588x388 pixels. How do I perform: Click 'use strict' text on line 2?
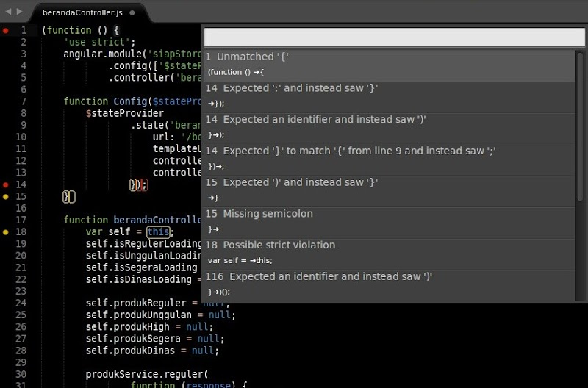tap(97, 42)
